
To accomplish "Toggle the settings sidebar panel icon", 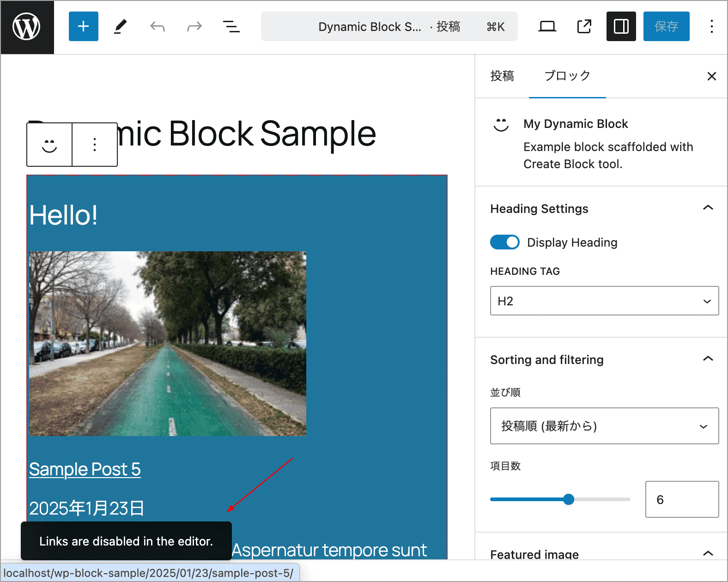I will (621, 26).
